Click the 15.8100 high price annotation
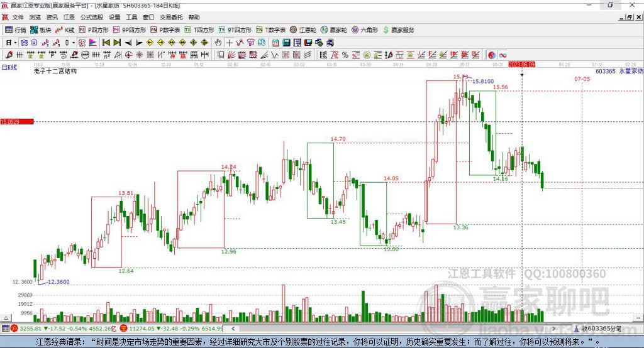Viewport: 644px width, 348px height. [x=483, y=81]
